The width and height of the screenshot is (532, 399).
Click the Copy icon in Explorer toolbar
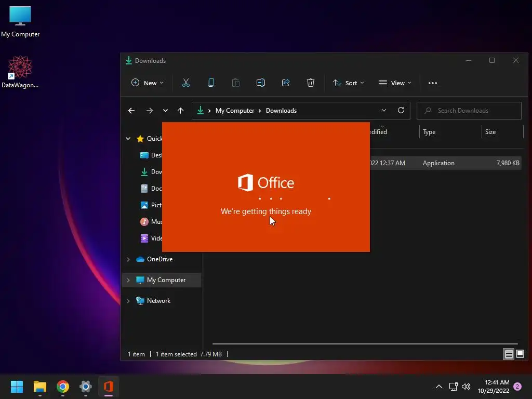(211, 83)
